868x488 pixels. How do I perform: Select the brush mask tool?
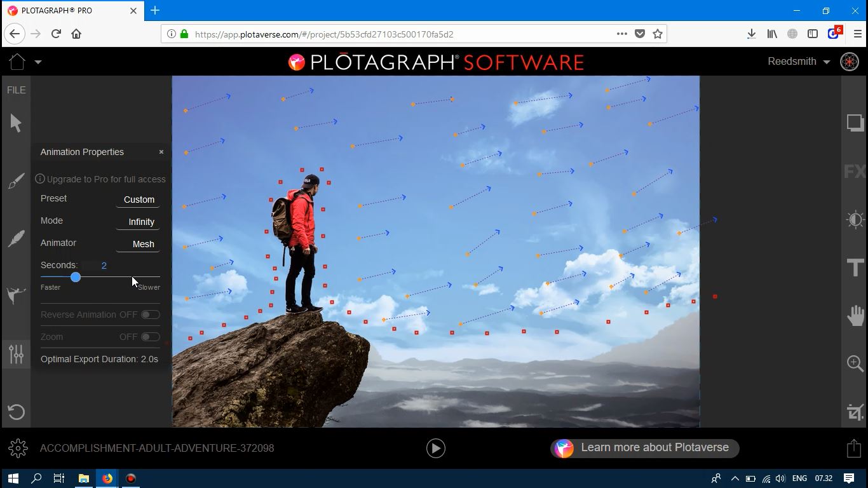17,181
